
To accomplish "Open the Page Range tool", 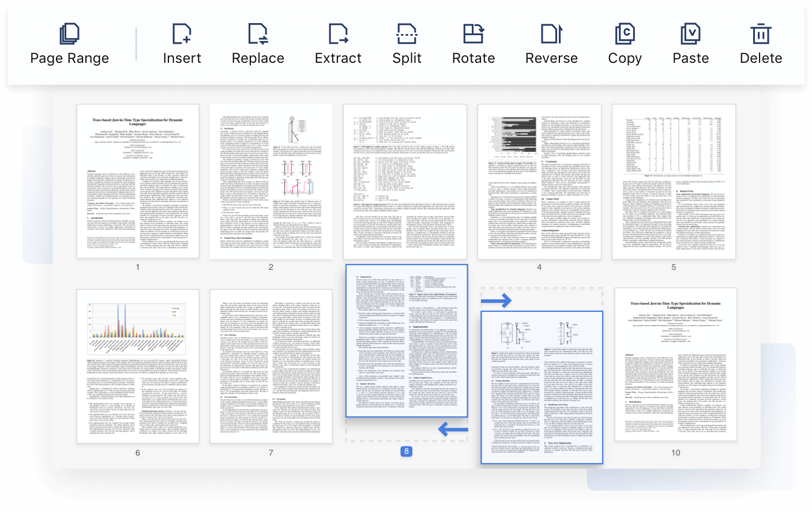I will pyautogui.click(x=69, y=44).
